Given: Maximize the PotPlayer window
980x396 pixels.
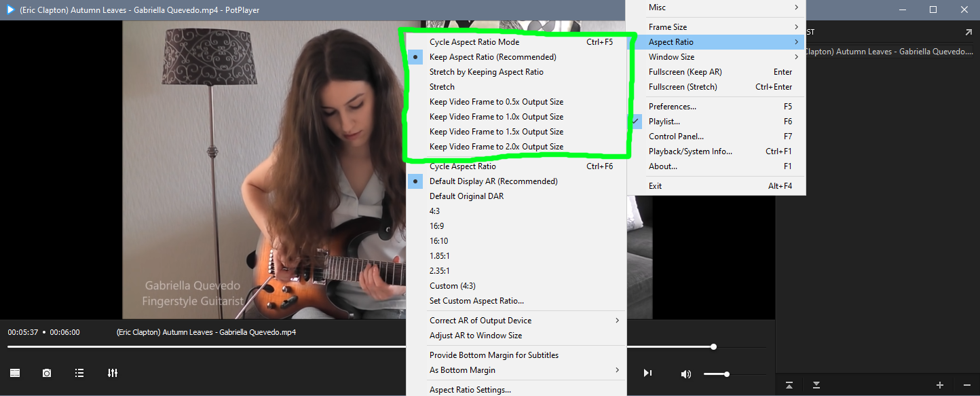Looking at the screenshot, I should [x=933, y=10].
